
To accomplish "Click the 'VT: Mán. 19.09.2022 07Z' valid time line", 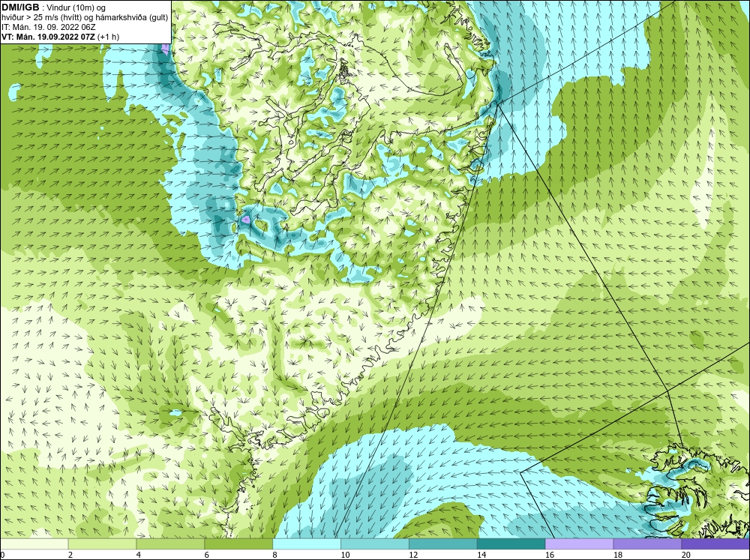I will click(x=49, y=37).
